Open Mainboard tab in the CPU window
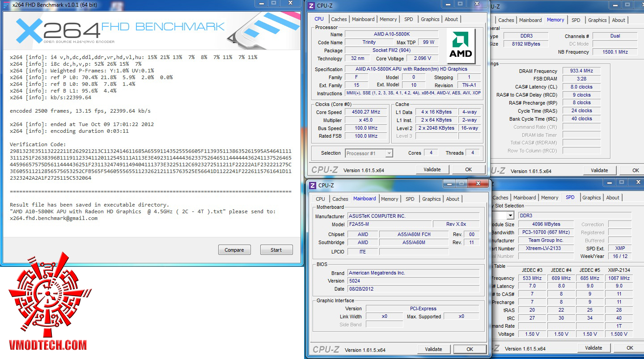The image size is (644, 359). point(363,19)
